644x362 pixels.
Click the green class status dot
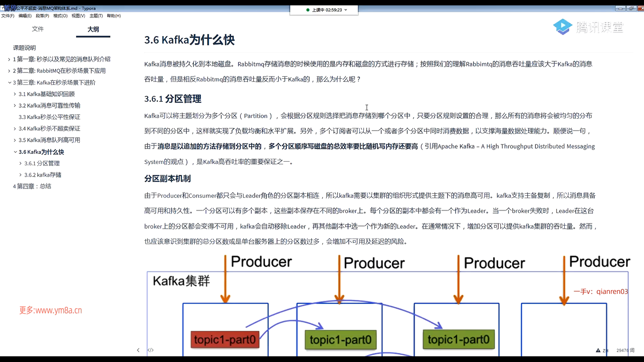[x=308, y=10]
